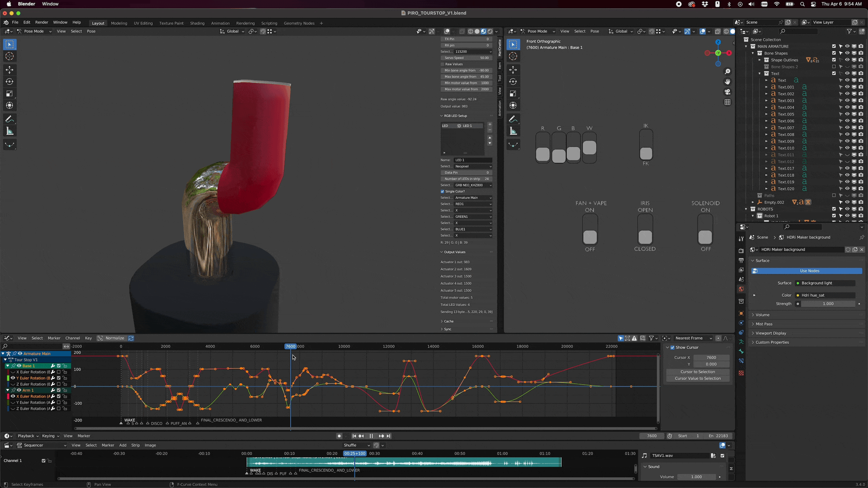Click the Use Nodes button
The height and width of the screenshot is (488, 868).
tap(809, 271)
